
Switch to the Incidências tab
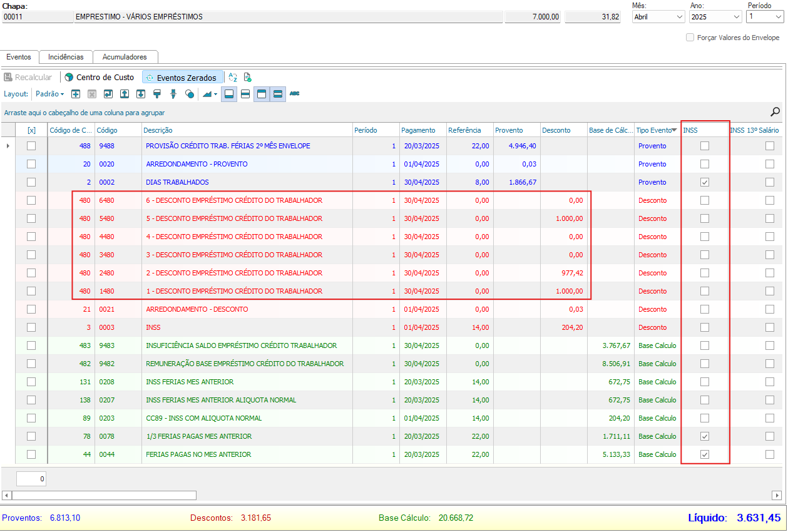66,57
